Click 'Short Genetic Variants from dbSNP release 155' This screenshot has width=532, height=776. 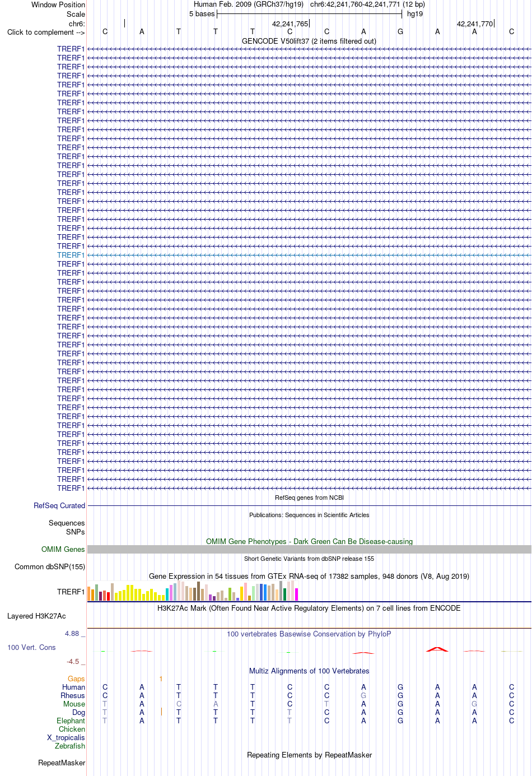tap(309, 559)
